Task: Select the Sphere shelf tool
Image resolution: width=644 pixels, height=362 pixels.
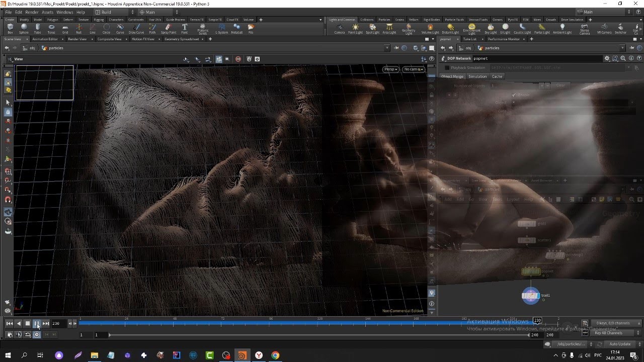Action: point(24,29)
